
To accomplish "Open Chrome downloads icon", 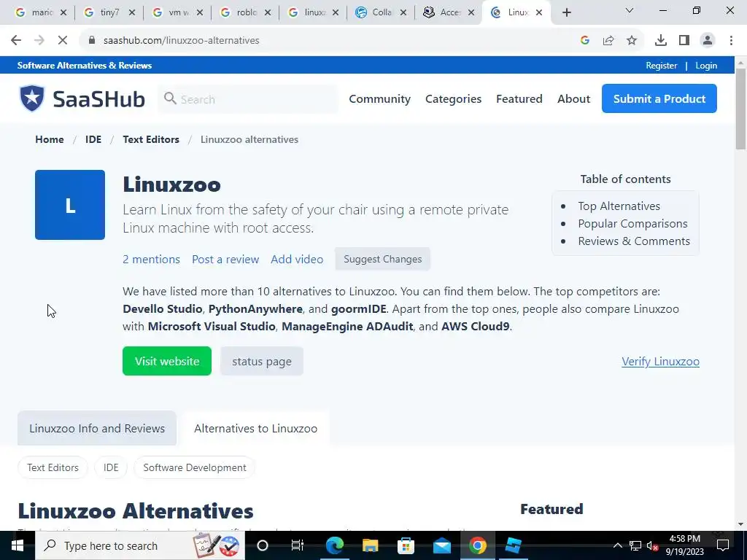I will click(x=661, y=41).
